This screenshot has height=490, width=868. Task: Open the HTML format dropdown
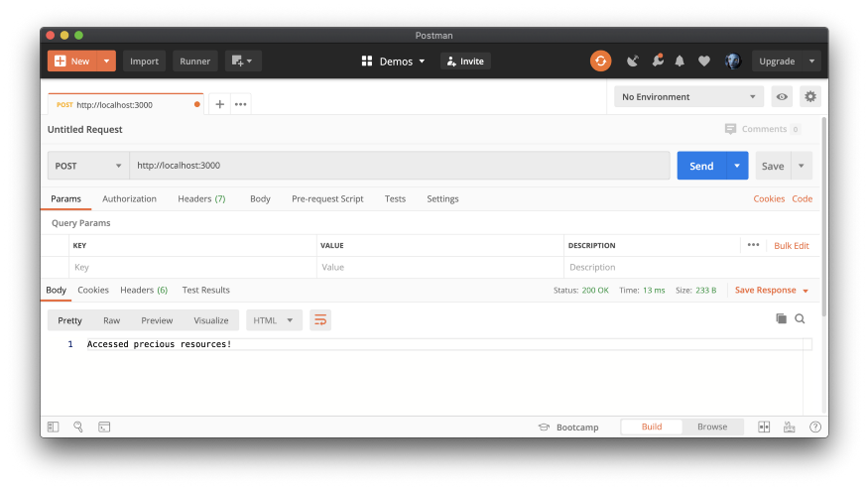274,320
